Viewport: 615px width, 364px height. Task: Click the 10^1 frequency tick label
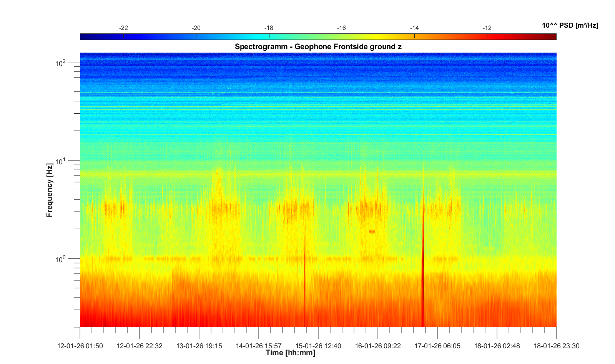click(61, 161)
